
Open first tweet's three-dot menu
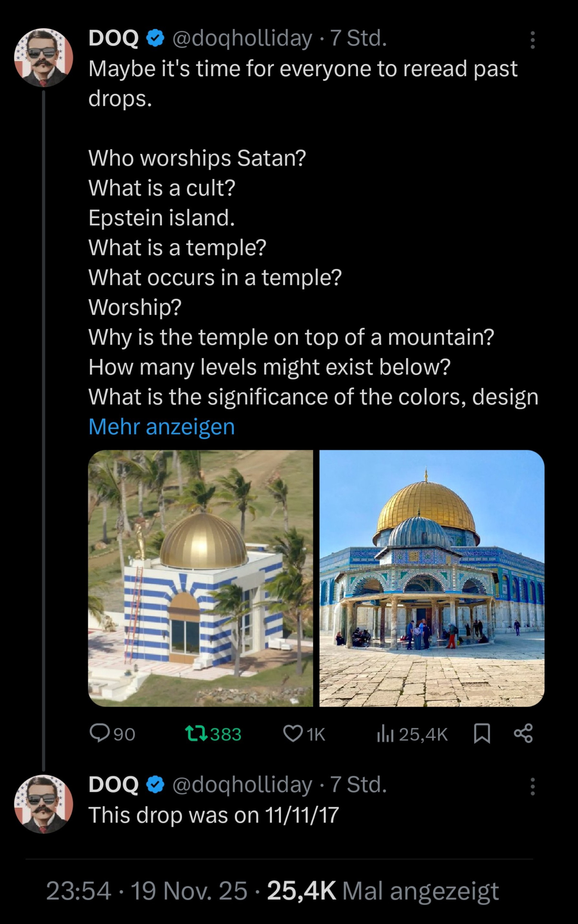point(532,40)
